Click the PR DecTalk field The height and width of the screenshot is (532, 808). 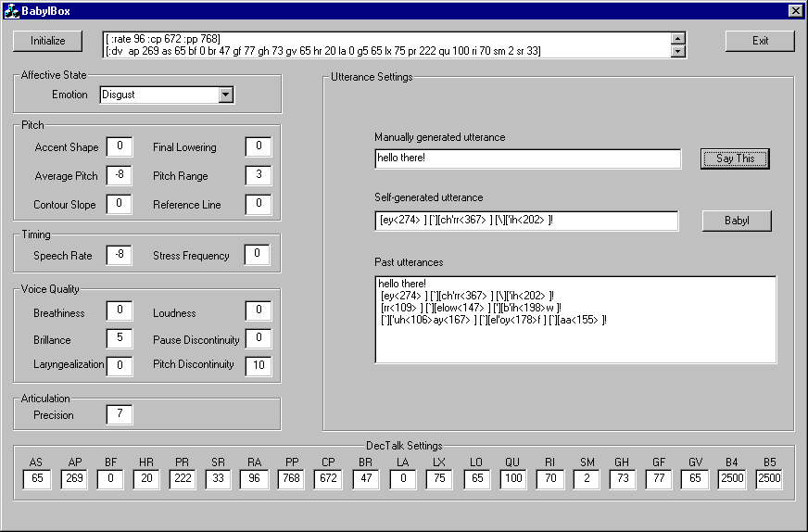pos(183,479)
